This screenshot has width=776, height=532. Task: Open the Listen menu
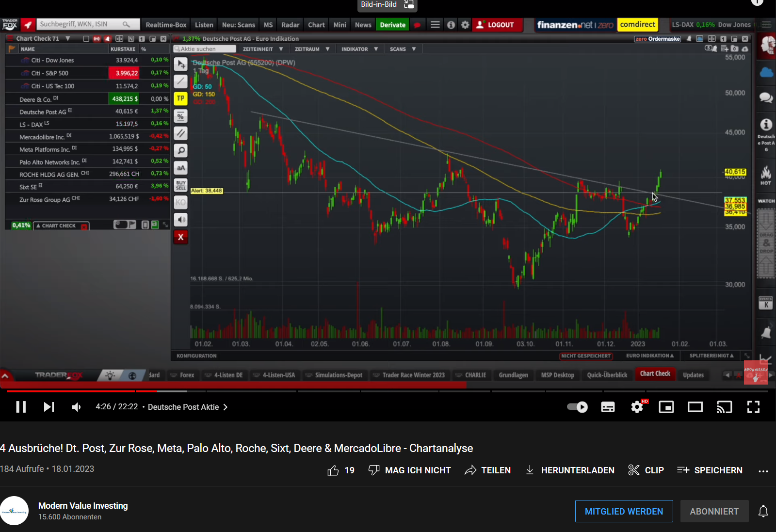coord(204,25)
